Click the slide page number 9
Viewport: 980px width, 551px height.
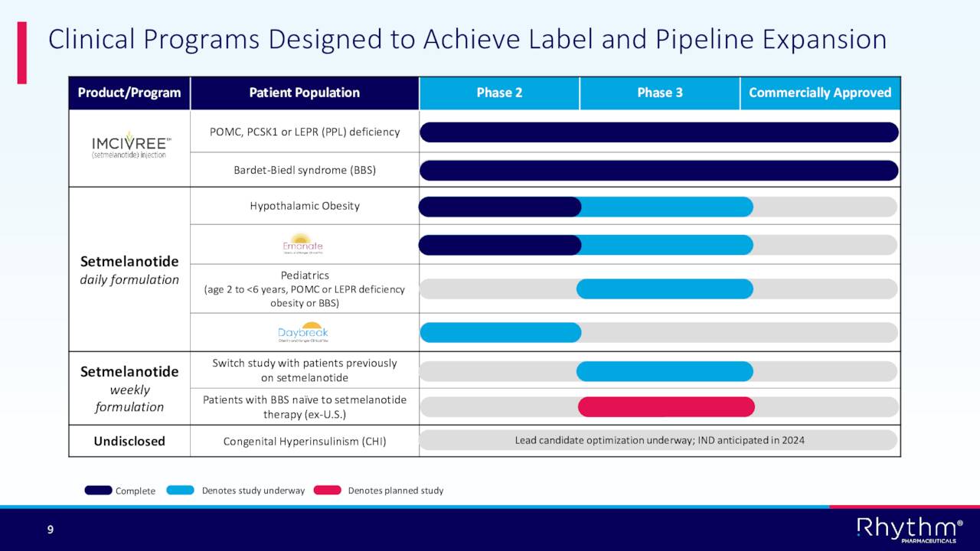[x=51, y=530]
